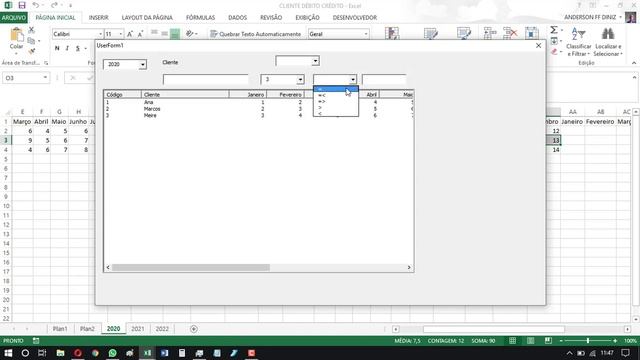The height and width of the screenshot is (360, 640).
Task: Open the Name Box O3 dropdown
Action: point(45,78)
